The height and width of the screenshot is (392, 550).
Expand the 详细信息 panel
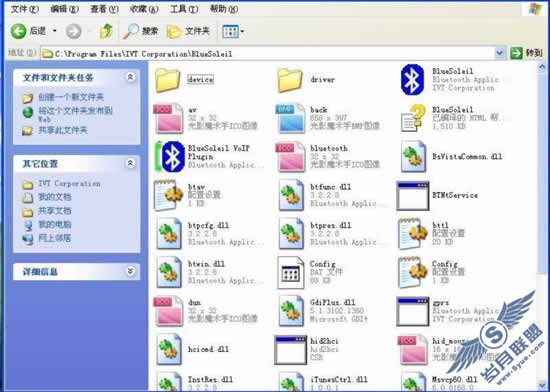[x=130, y=271]
